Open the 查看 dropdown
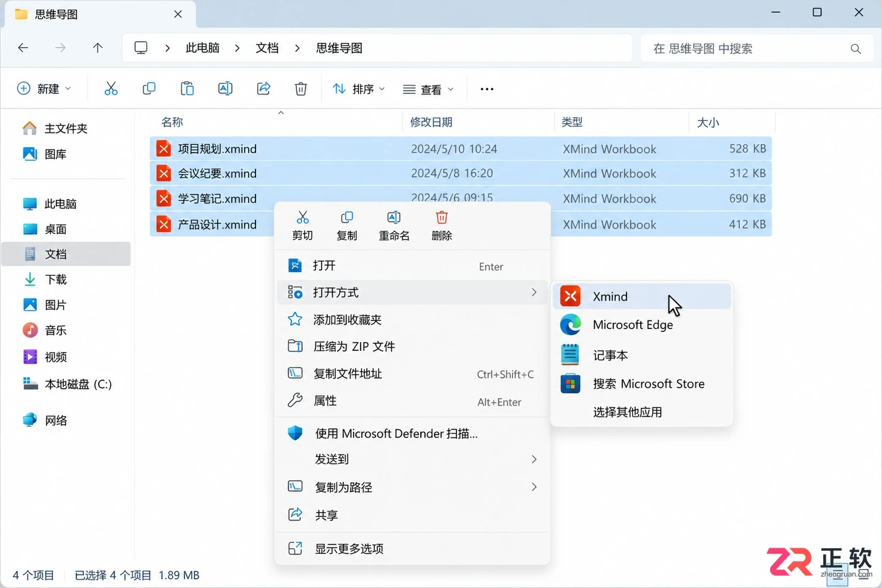882x588 pixels. (x=428, y=89)
